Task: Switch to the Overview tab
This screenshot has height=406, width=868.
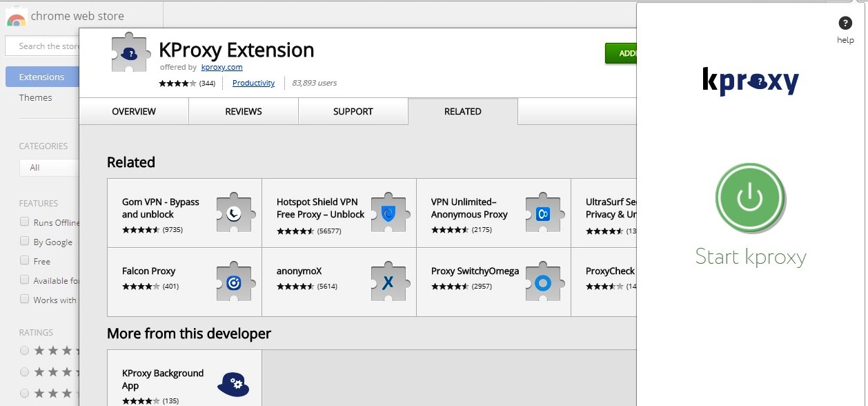Action: coord(134,111)
